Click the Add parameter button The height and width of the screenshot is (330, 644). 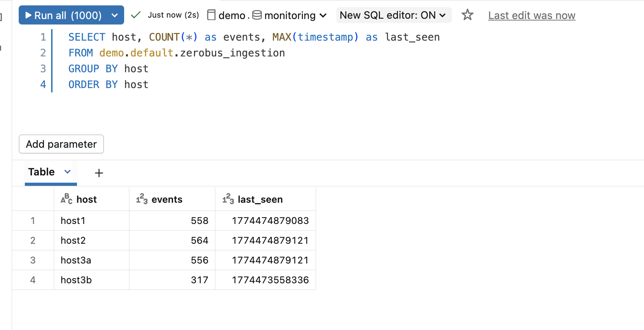61,144
